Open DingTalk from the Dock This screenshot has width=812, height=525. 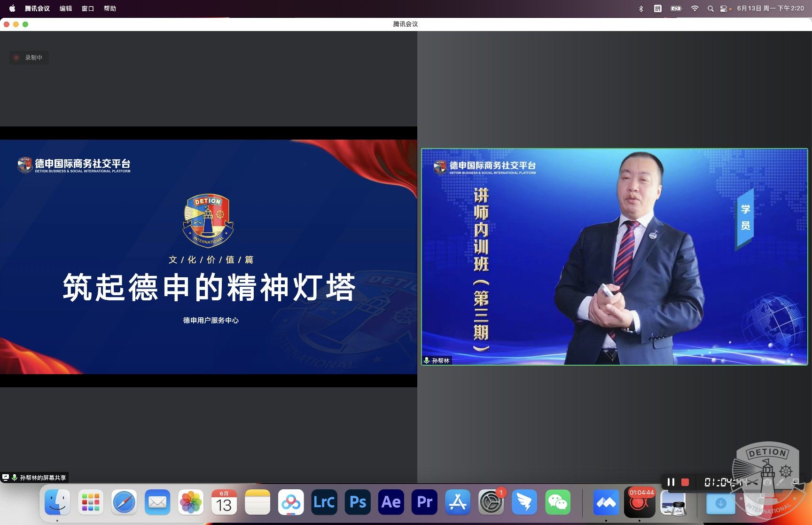point(524,502)
